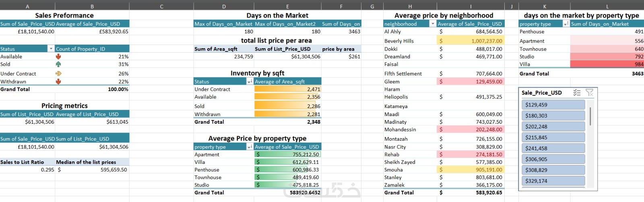Select the red-shaded Villa 984 cell
644x202 pixels.
607,64
